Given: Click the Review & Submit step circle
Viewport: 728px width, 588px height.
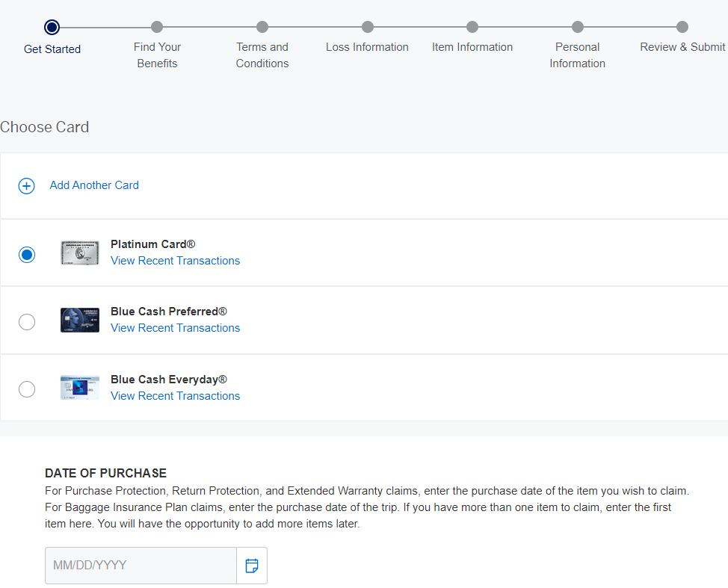Looking at the screenshot, I should point(682,27).
